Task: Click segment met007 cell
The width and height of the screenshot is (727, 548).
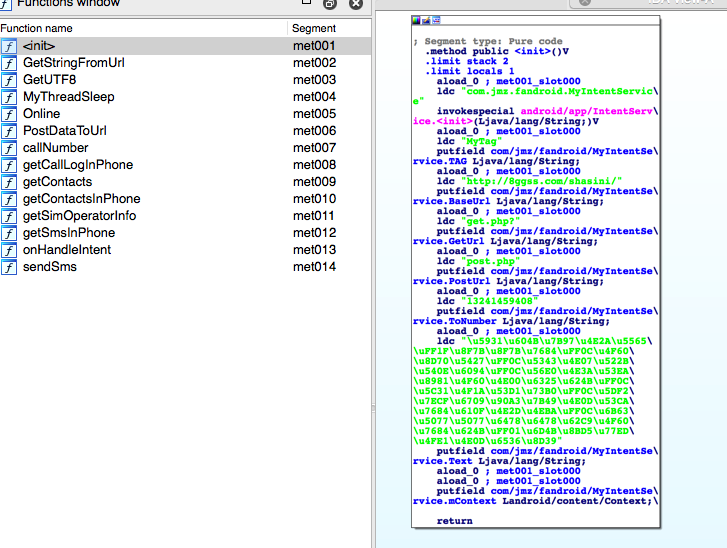Action: point(314,148)
